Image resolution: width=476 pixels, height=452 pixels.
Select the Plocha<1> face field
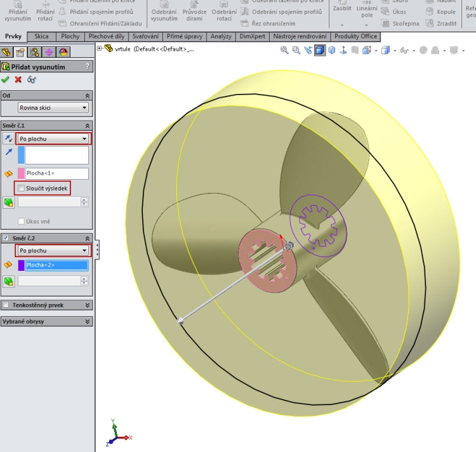pyautogui.click(x=56, y=173)
